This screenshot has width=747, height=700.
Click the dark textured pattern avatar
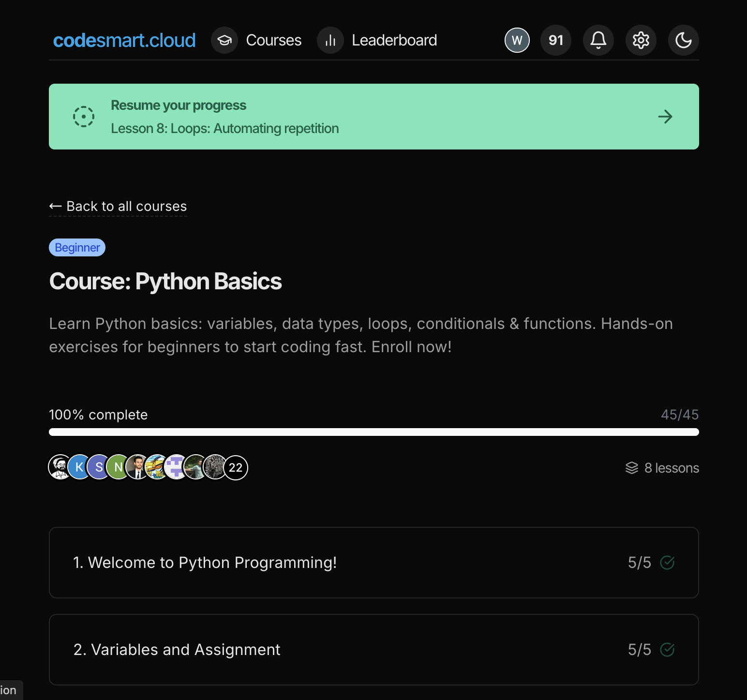[215, 467]
